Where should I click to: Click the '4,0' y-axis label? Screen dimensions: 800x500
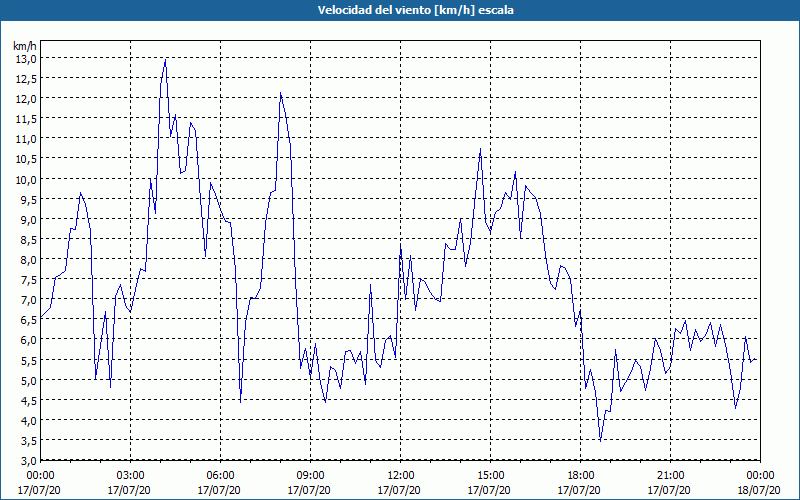click(28, 420)
